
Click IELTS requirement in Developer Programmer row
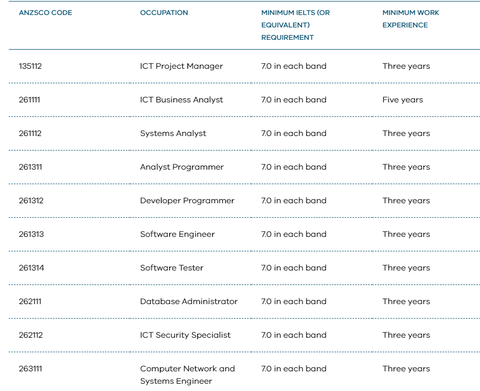click(294, 201)
